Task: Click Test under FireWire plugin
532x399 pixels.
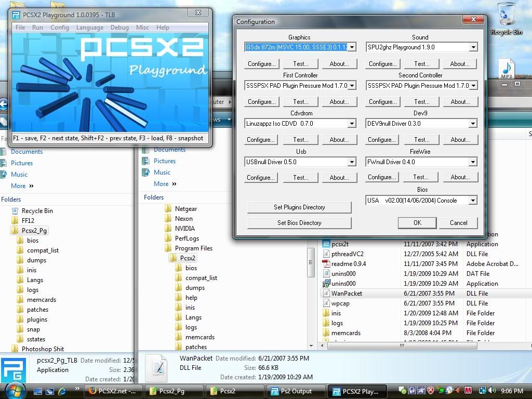Action: (x=421, y=177)
